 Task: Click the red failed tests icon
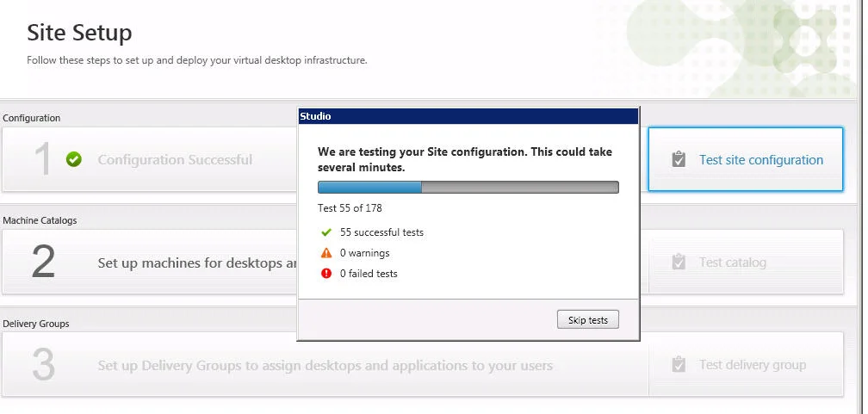tap(326, 274)
